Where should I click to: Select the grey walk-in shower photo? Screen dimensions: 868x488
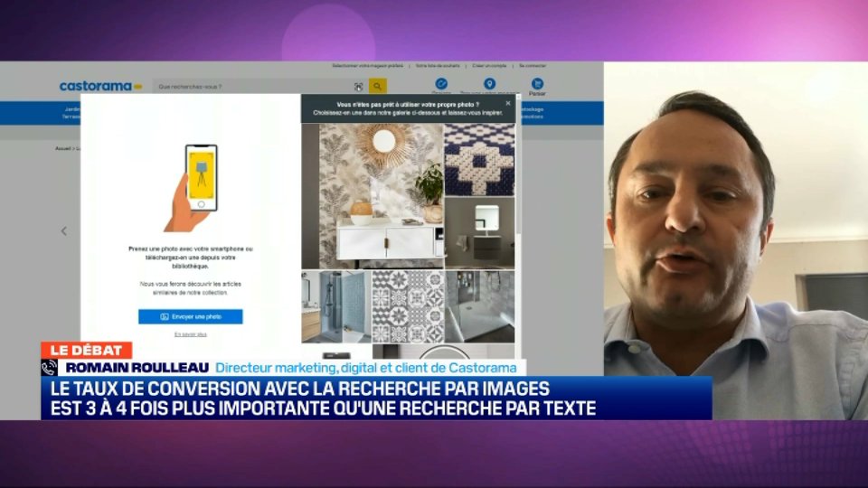pos(479,306)
